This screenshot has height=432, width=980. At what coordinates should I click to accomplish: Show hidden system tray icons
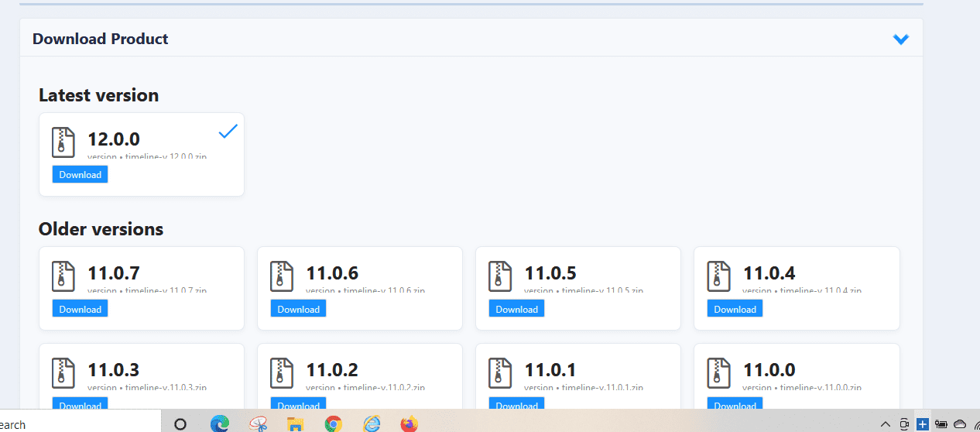(886, 423)
